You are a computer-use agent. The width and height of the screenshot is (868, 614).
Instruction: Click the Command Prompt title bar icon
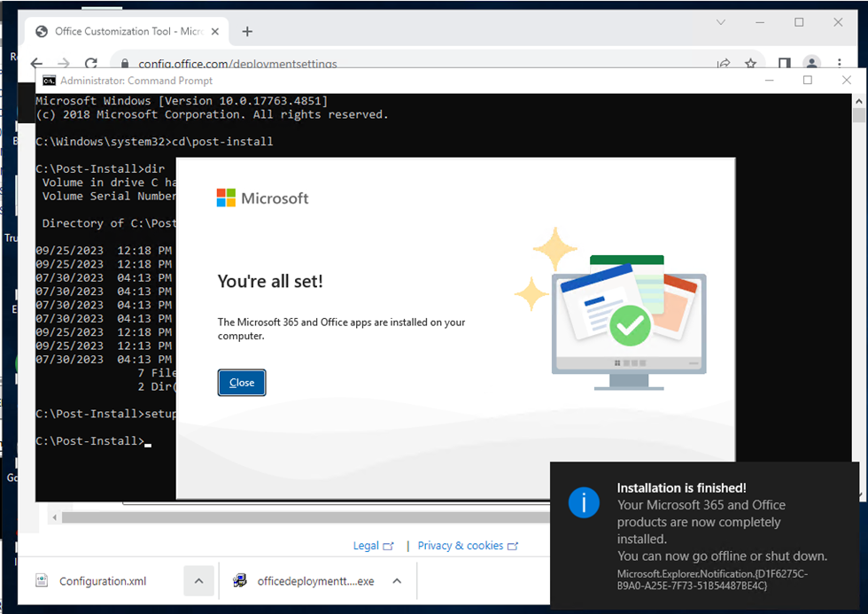click(x=49, y=81)
